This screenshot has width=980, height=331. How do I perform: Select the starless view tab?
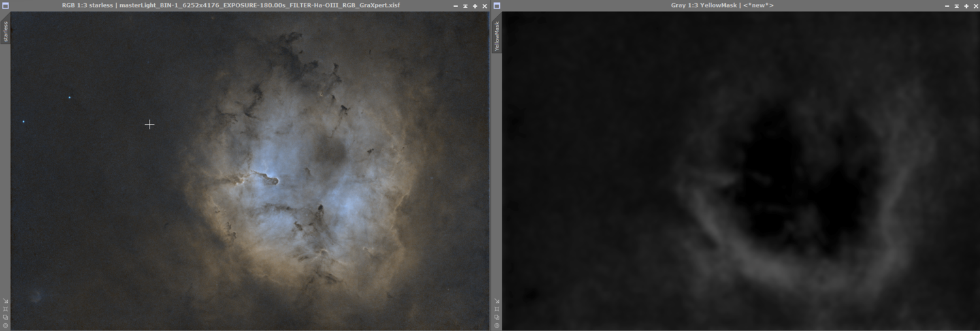click(5, 31)
